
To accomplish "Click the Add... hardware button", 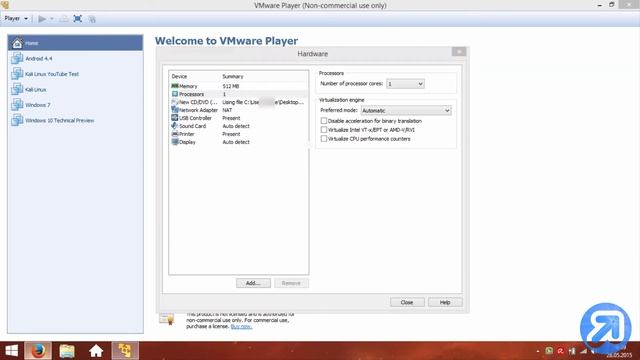I will pyautogui.click(x=253, y=283).
